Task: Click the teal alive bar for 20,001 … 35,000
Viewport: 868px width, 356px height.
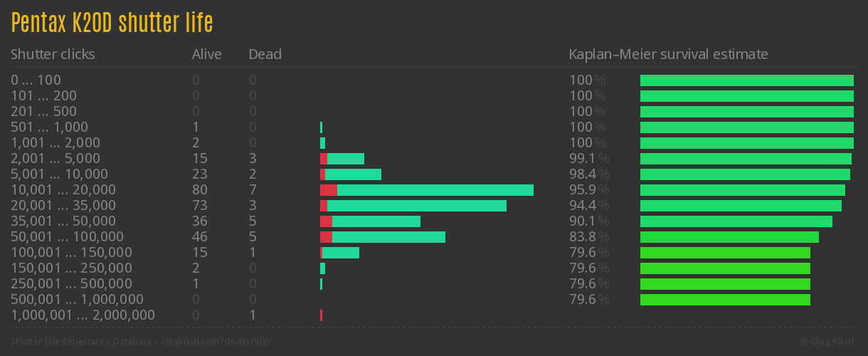Action: click(416, 206)
